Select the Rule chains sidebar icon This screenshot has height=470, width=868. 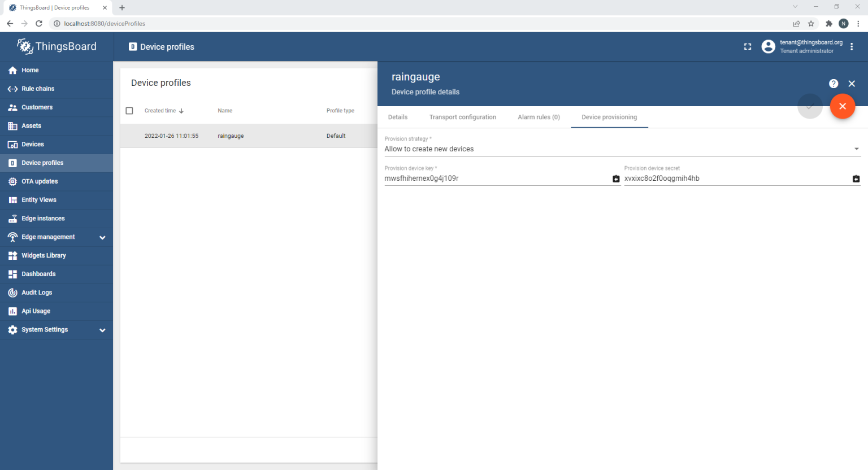tap(12, 89)
